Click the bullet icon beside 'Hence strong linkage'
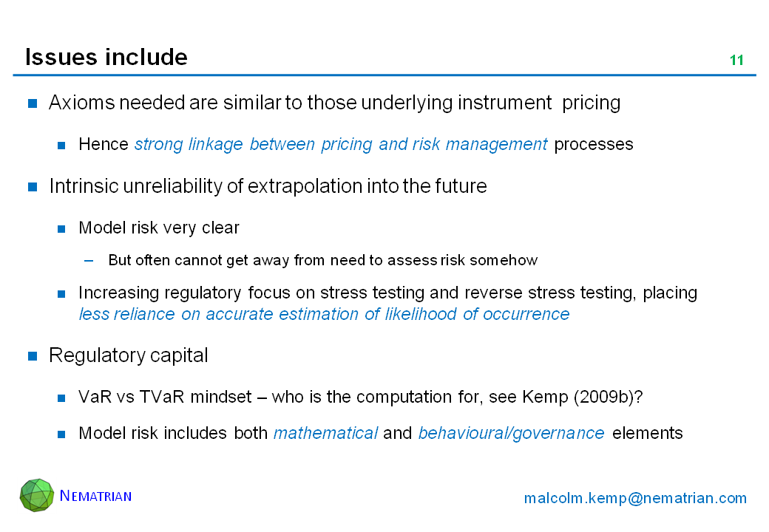 63,145
